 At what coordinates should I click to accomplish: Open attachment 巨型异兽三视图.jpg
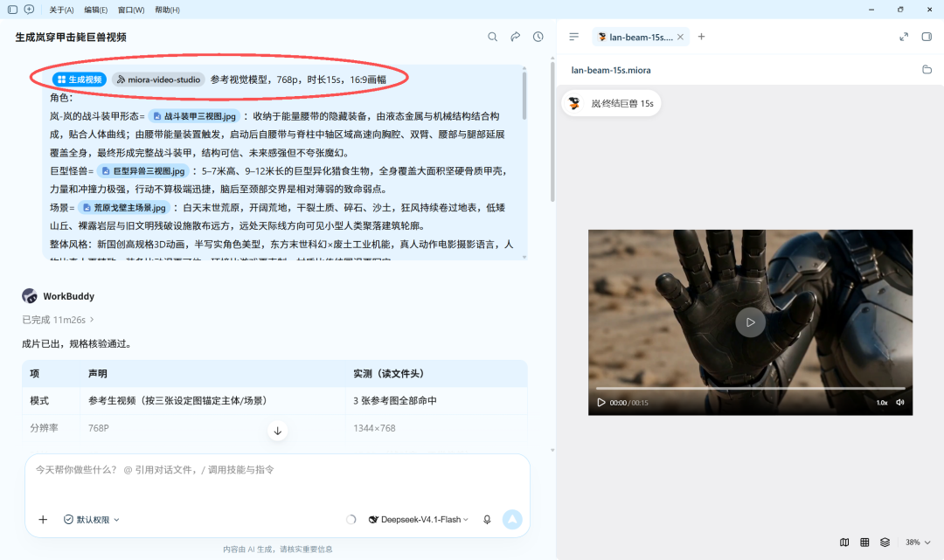click(143, 171)
